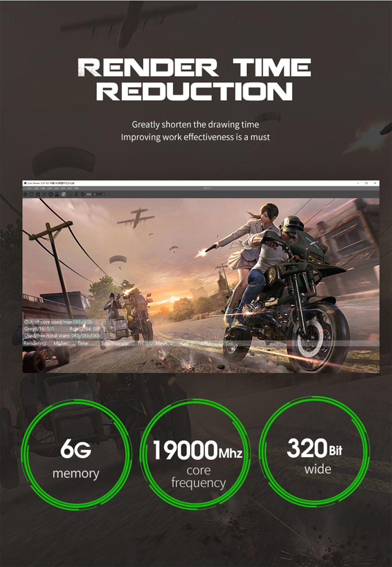The height and width of the screenshot is (567, 392).
Task: Open the Objects (对象) menu
Action: tap(42, 188)
